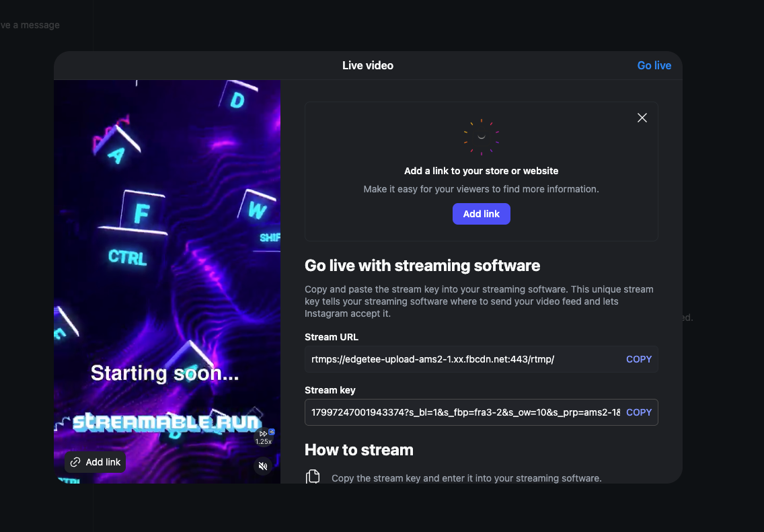Dismiss the 'Add a link' promo card
The image size is (764, 532).
tap(642, 118)
